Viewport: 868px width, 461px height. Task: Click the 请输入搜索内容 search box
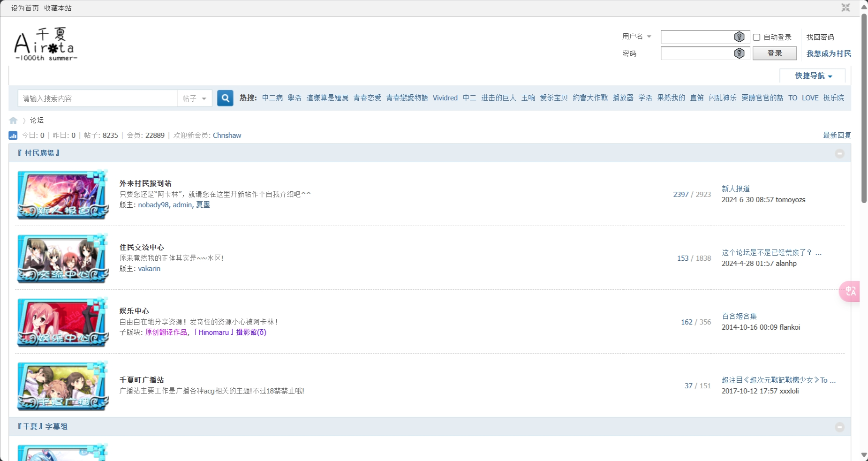click(x=98, y=98)
